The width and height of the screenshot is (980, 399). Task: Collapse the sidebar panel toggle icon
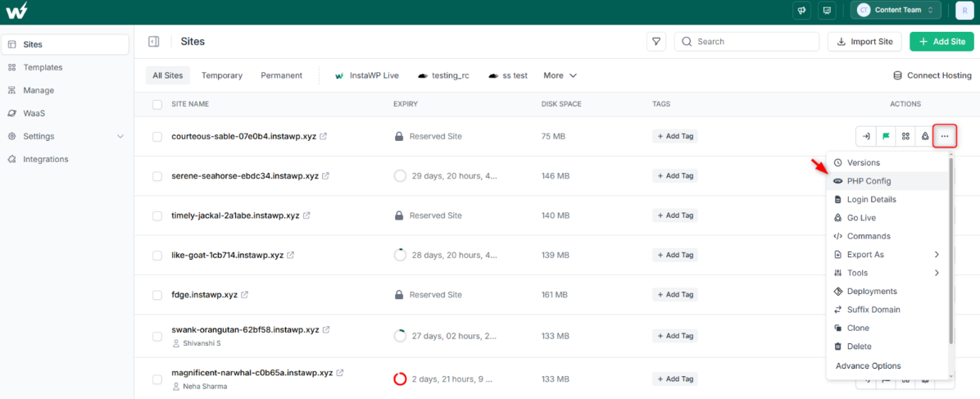coord(154,41)
